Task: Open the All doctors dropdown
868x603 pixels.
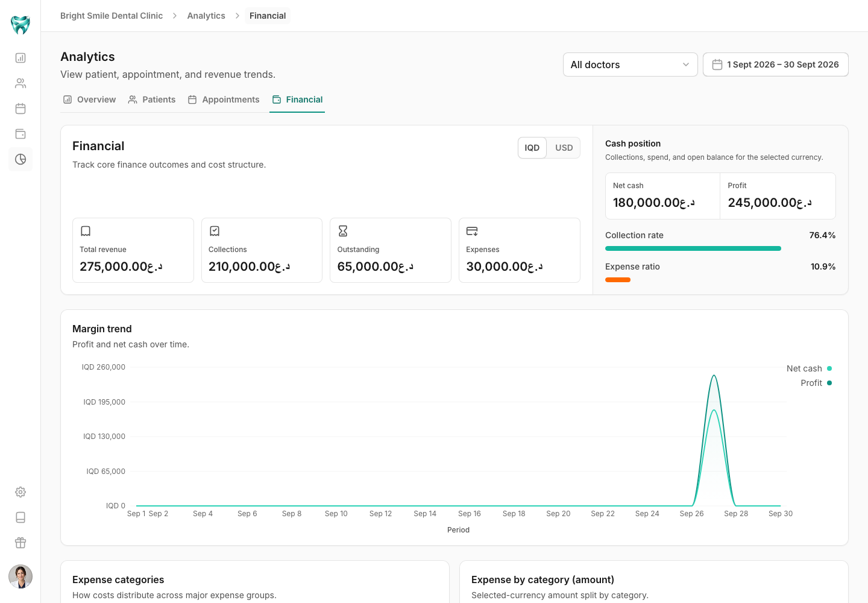Action: (630, 65)
